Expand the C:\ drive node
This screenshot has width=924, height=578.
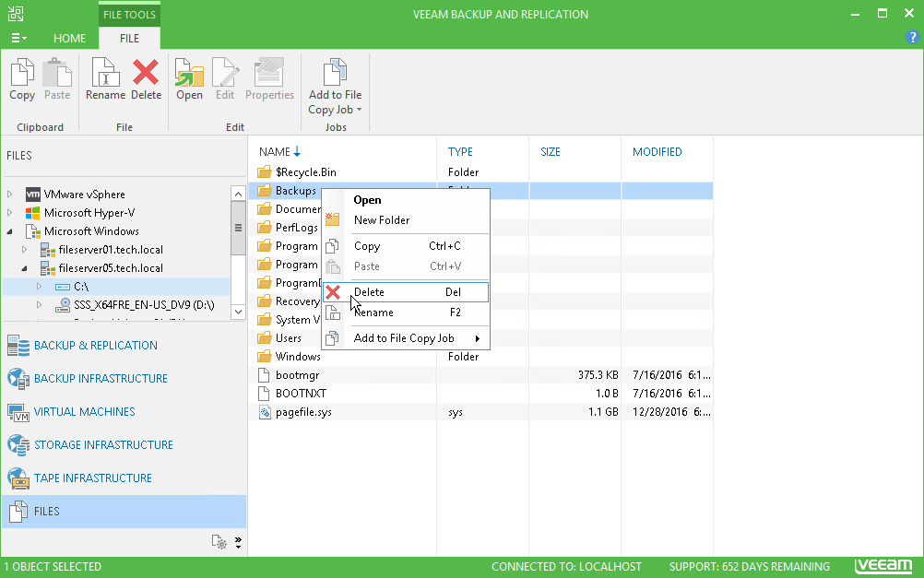39,287
